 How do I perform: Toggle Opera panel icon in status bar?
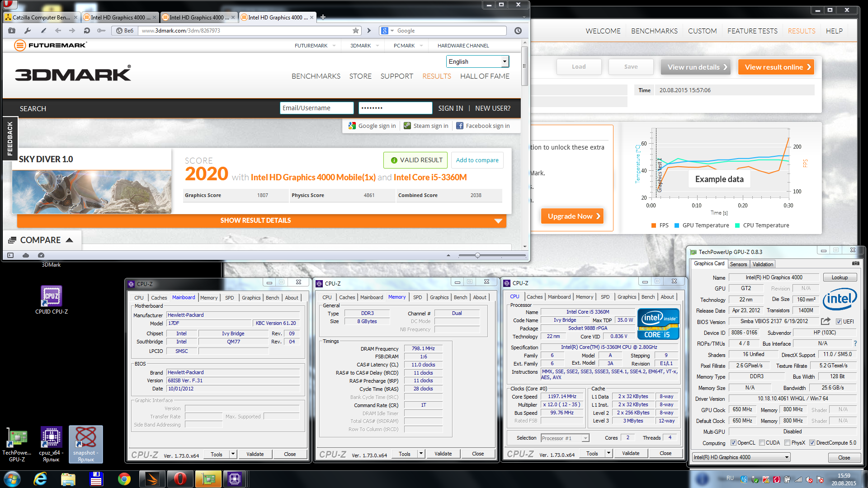pos(10,255)
